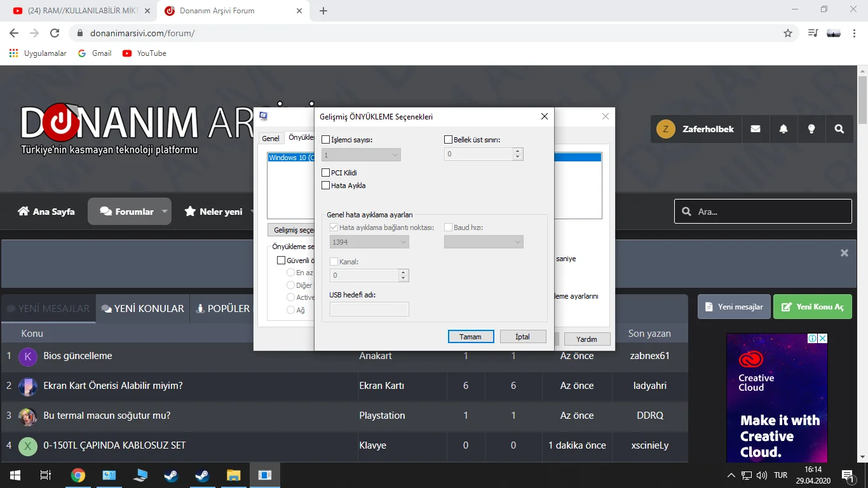Viewport: 868px width, 488px height.
Task: Select the Diğer radio button
Action: pyautogui.click(x=291, y=285)
